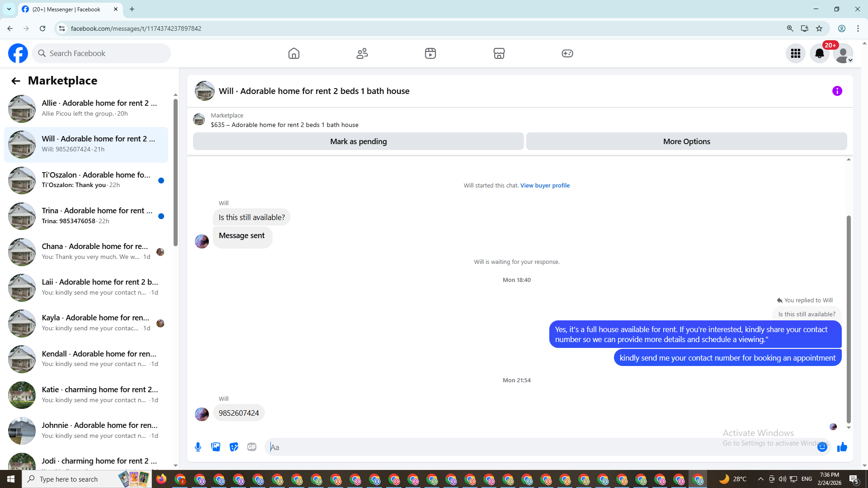Open the Facebook menu grid icon
This screenshot has width=868, height=488.
coord(795,53)
